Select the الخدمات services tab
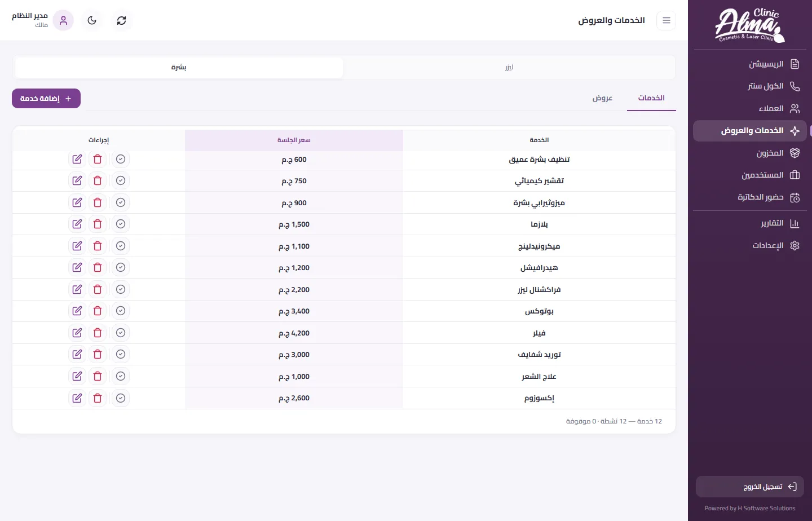The width and height of the screenshot is (812, 521). [651, 98]
